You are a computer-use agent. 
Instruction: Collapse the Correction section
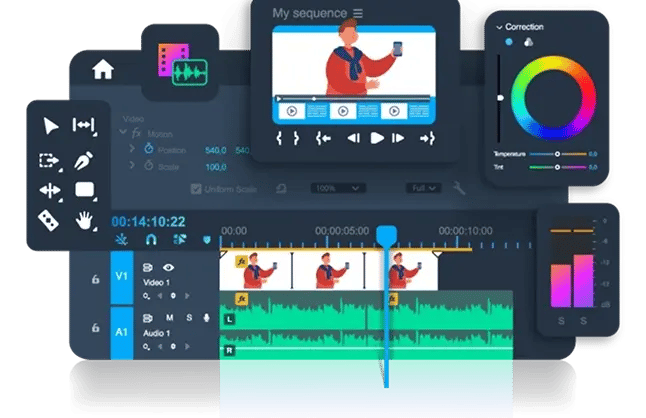499,28
